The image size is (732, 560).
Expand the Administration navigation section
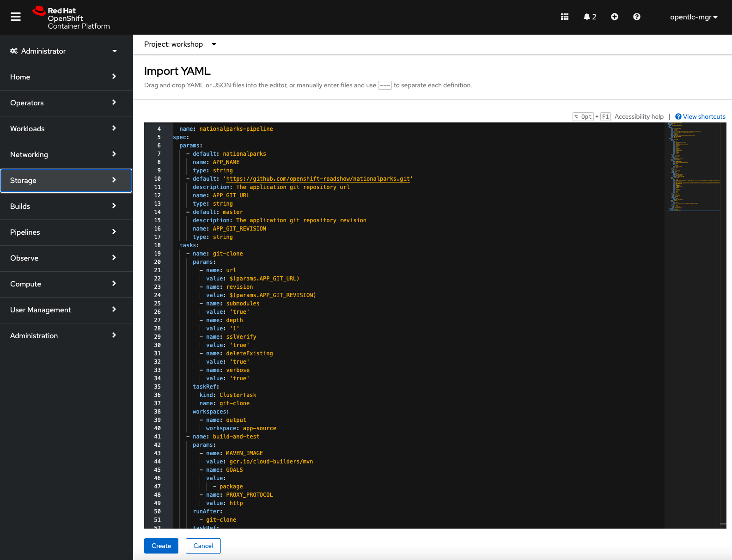67,335
